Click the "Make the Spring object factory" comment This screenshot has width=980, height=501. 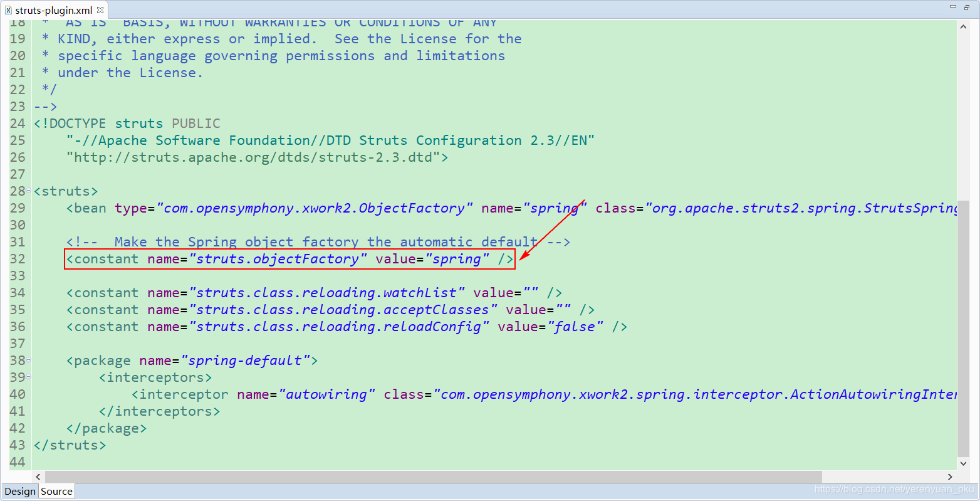point(318,242)
